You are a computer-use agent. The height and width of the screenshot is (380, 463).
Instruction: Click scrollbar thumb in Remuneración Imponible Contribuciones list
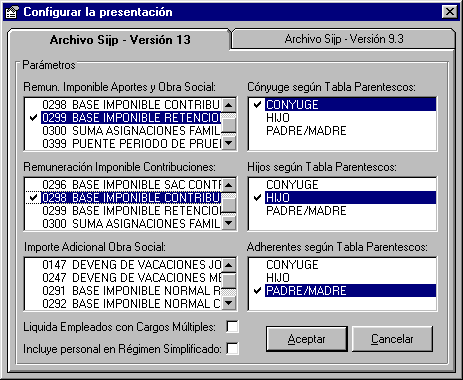tap(229, 205)
